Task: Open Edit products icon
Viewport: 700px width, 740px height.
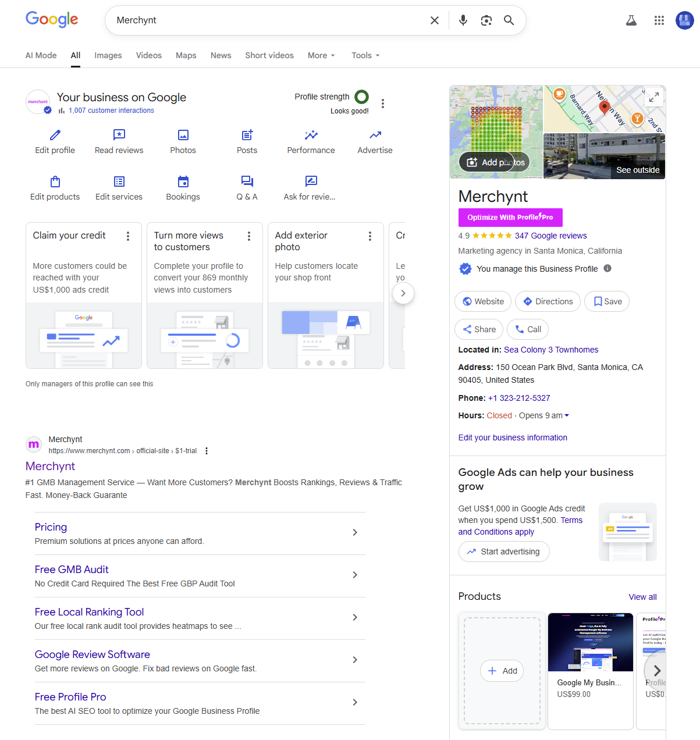Action: [x=55, y=182]
